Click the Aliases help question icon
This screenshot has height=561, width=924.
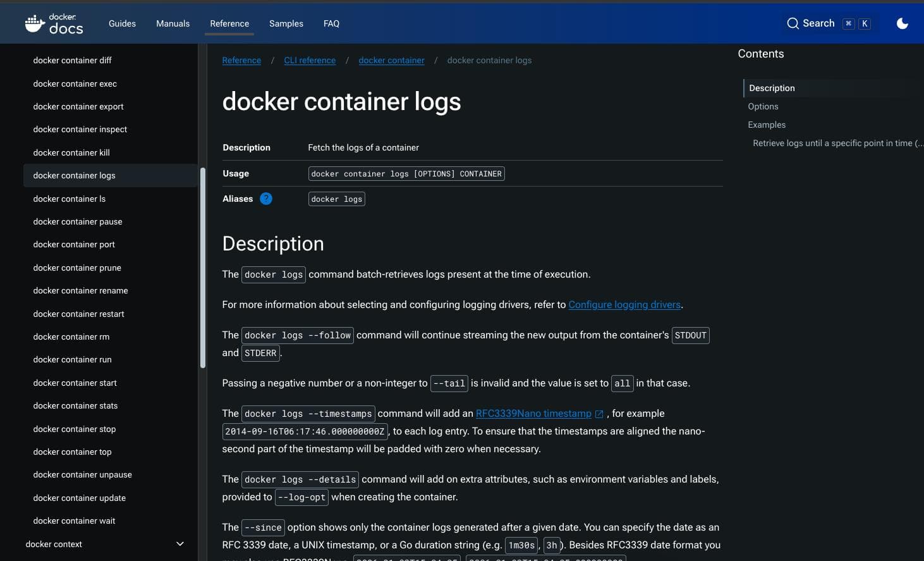(266, 199)
